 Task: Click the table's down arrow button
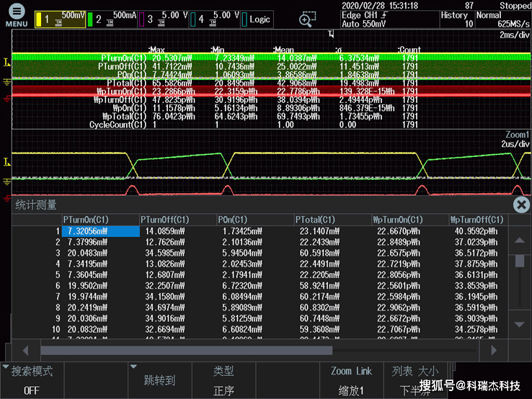[x=520, y=324]
